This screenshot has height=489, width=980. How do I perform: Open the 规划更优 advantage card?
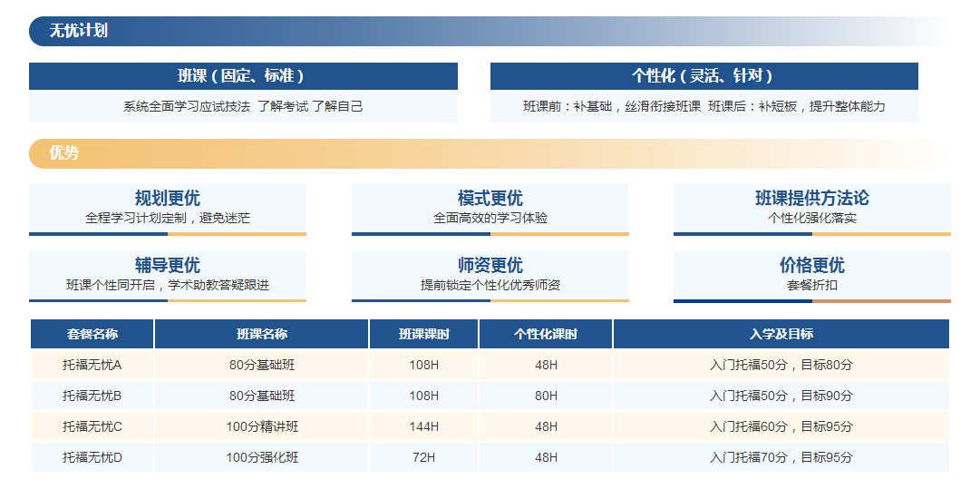(168, 208)
